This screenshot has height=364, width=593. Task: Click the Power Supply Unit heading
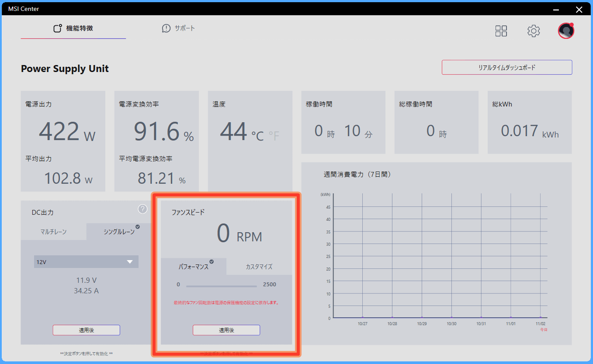pyautogui.click(x=65, y=69)
